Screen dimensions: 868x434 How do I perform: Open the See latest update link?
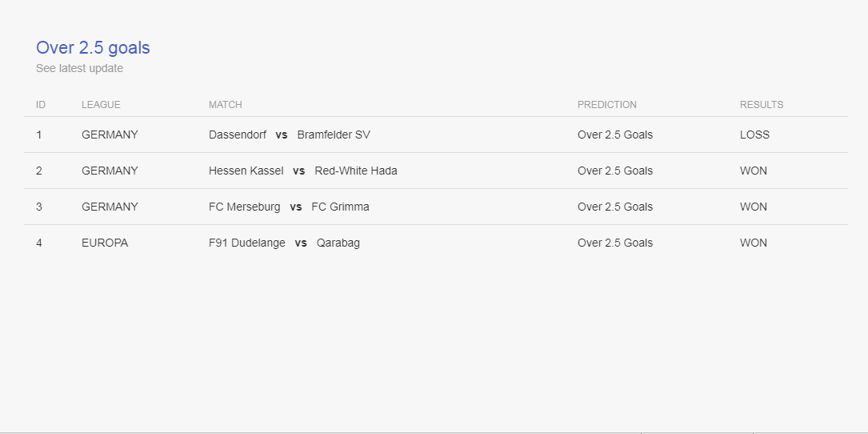(80, 68)
